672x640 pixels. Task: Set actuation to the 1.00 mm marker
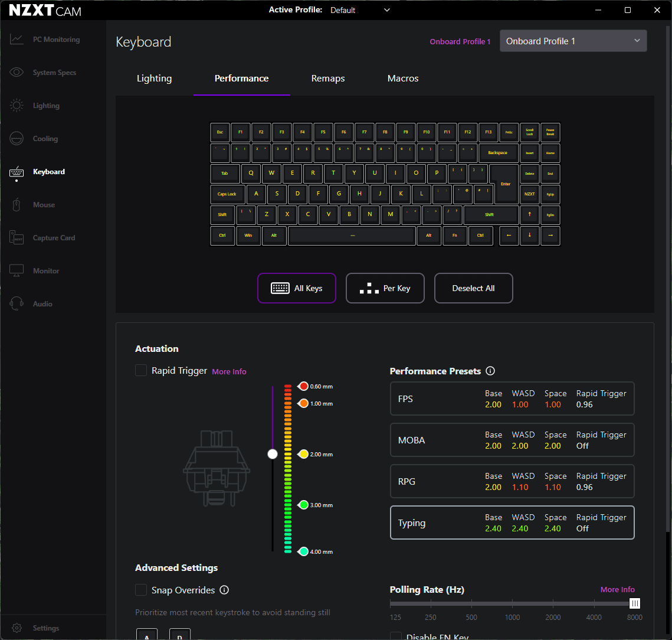click(x=303, y=404)
